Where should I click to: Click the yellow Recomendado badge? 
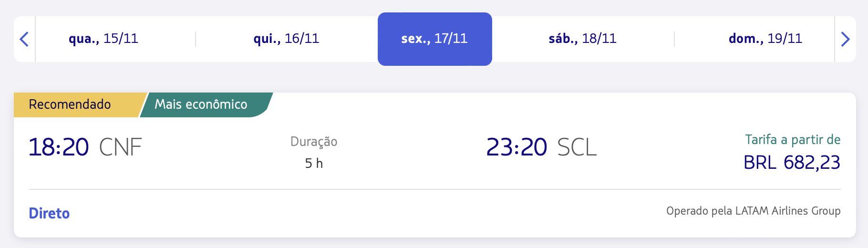coord(70,104)
